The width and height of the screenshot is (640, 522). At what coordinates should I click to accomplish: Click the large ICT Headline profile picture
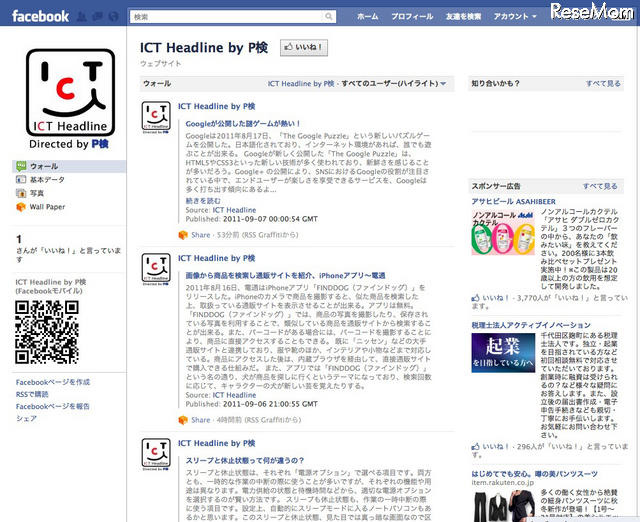(70, 98)
